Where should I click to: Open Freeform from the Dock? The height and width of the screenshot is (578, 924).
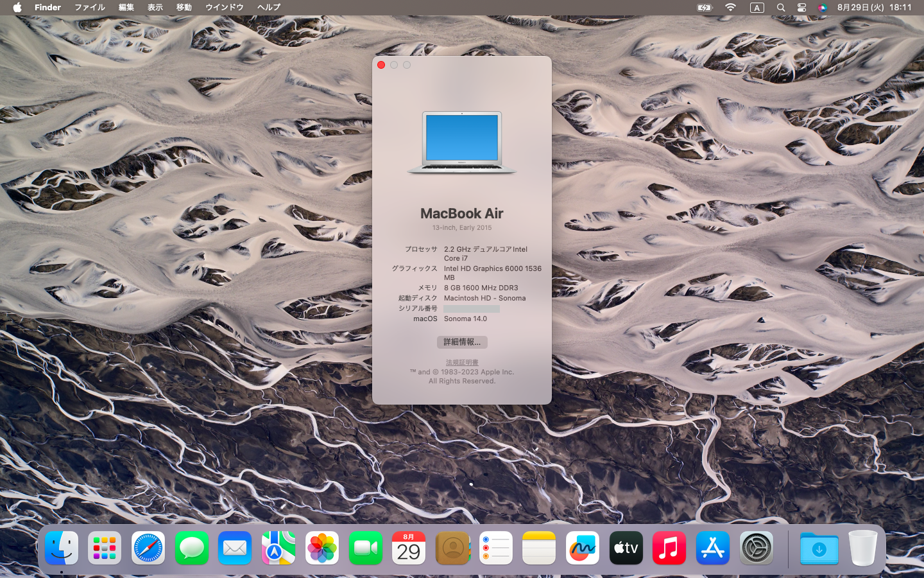coord(583,548)
